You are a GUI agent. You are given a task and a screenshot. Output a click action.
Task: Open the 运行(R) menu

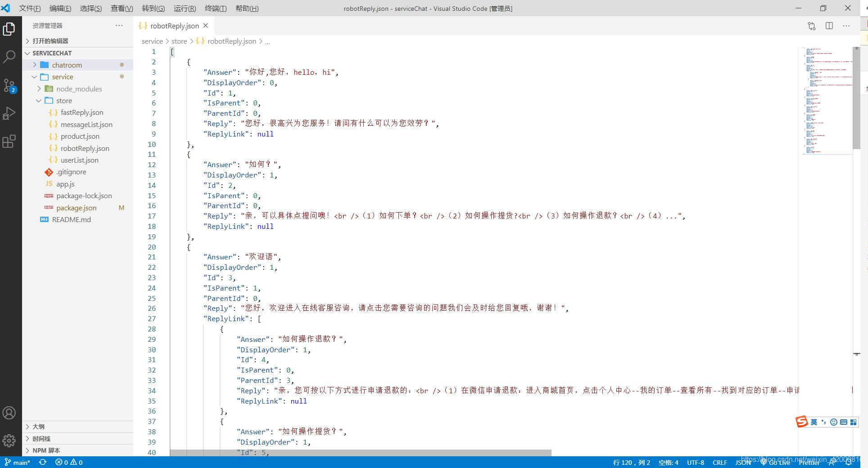pyautogui.click(x=185, y=8)
